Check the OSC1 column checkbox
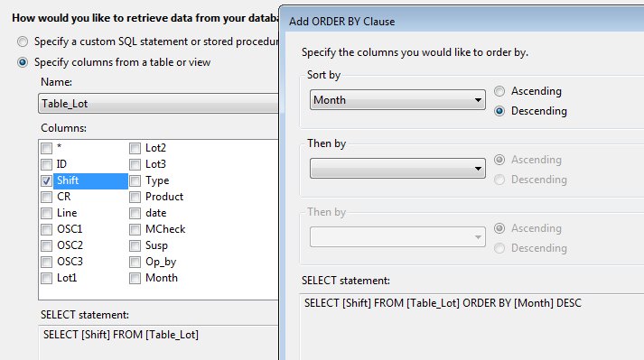 pyautogui.click(x=46, y=229)
